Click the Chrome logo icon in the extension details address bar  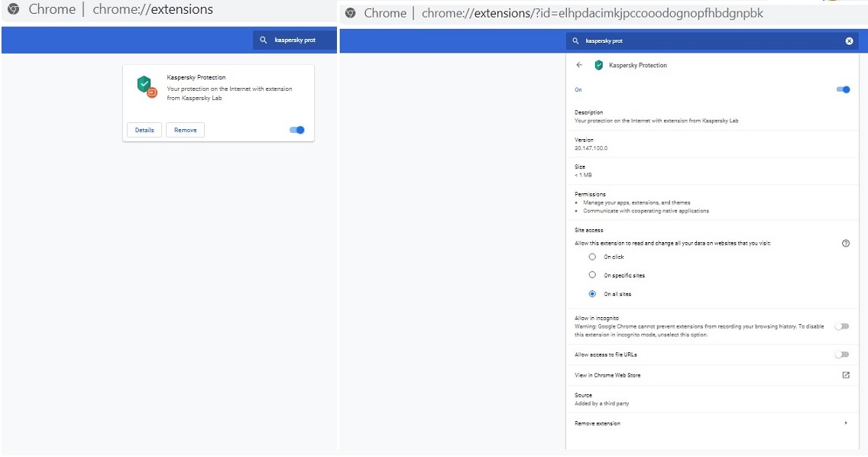tap(350, 13)
